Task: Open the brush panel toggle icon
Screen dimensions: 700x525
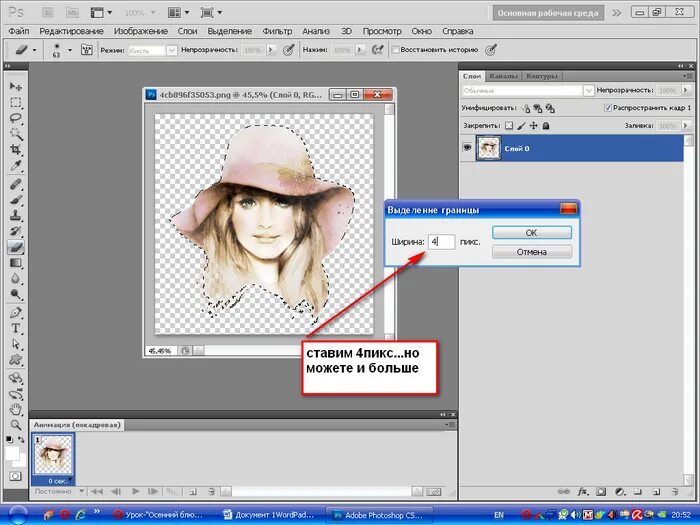Action: tap(87, 50)
